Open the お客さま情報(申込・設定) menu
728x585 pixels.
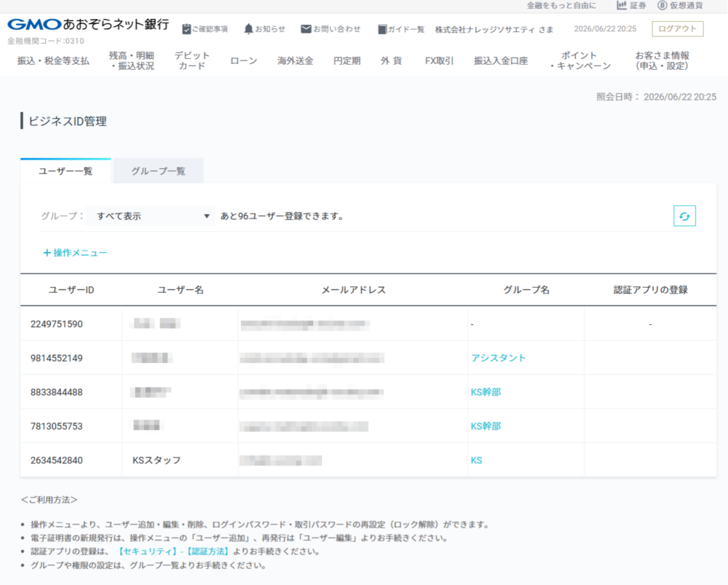tap(662, 61)
